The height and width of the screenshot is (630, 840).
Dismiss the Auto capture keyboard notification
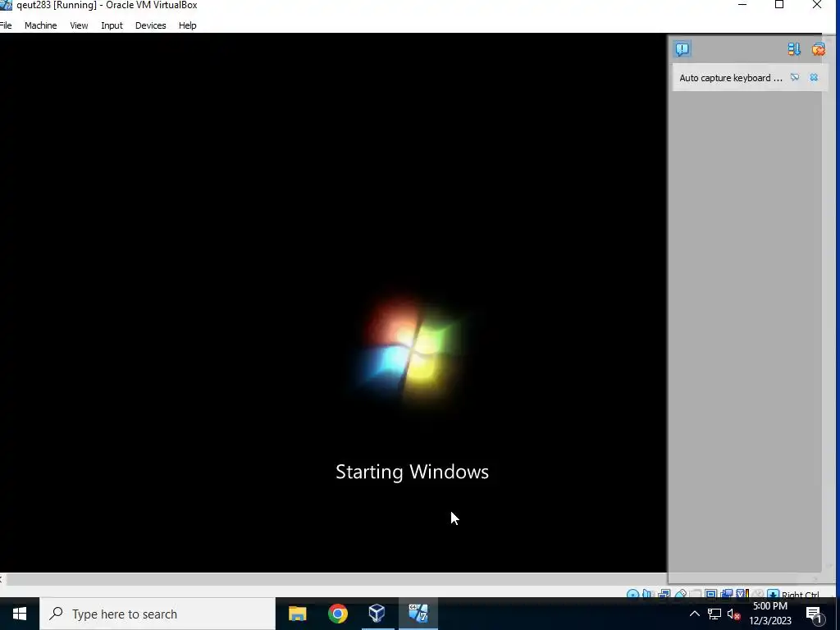pos(814,78)
